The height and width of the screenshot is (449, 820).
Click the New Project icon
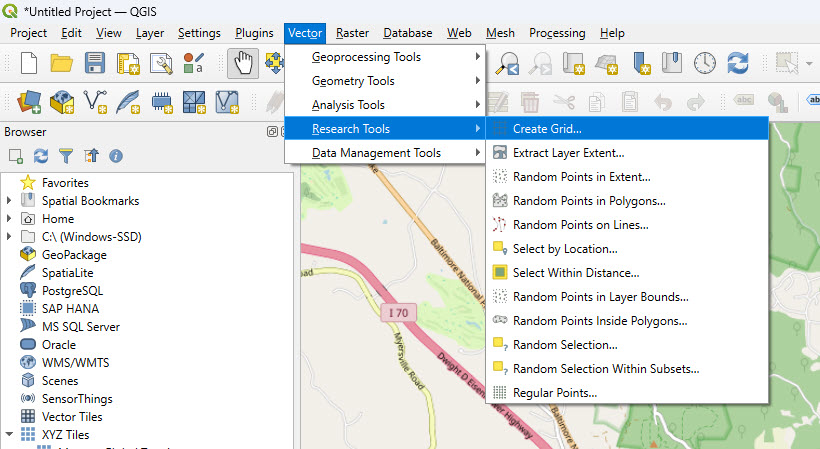(29, 63)
